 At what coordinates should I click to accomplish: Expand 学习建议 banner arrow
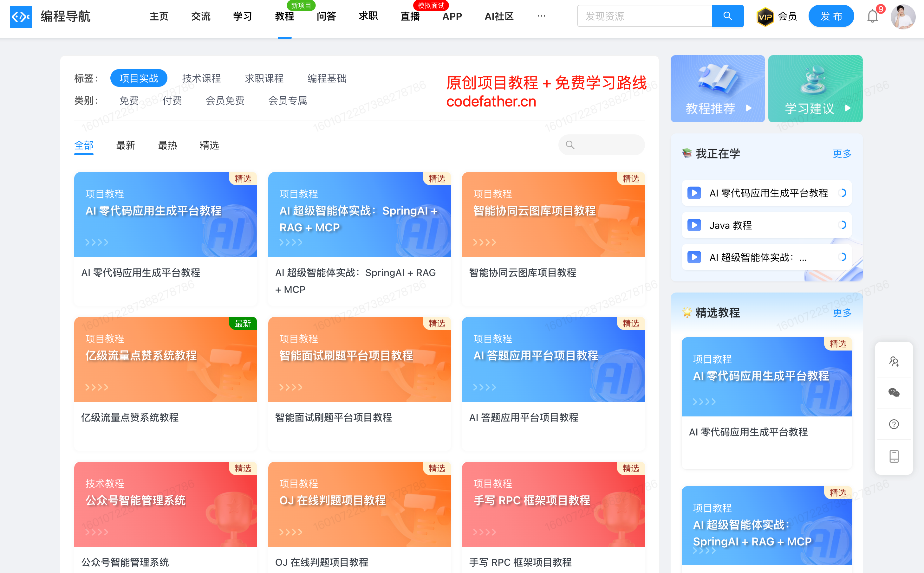[x=847, y=108]
